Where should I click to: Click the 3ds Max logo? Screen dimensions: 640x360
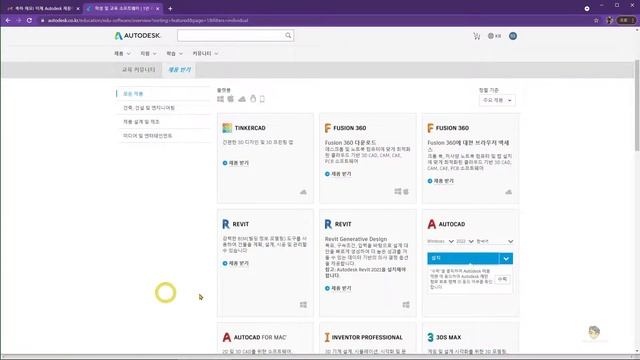pos(430,337)
